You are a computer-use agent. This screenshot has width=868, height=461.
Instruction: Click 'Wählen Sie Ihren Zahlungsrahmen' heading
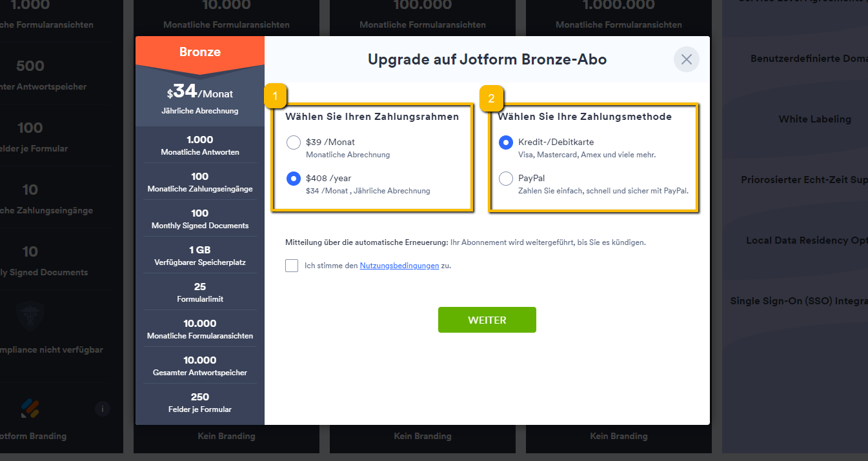coord(372,117)
